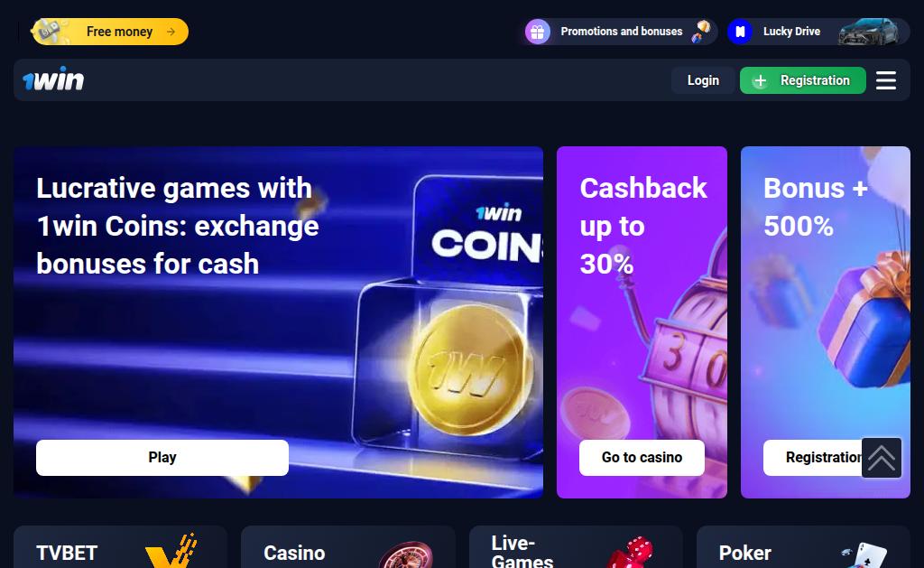Click the scroll-to-top double chevron icon
Viewport: 924px width, 568px height.
tap(882, 458)
